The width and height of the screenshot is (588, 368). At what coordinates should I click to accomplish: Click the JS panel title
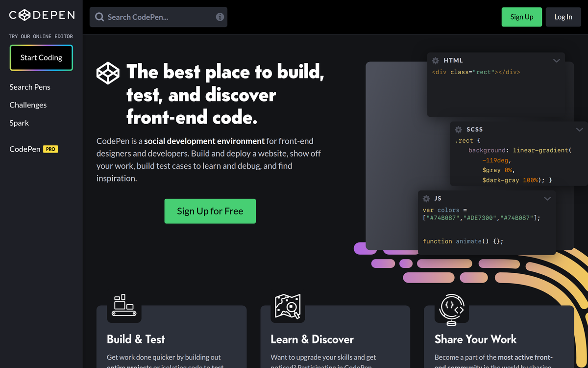[x=438, y=199]
